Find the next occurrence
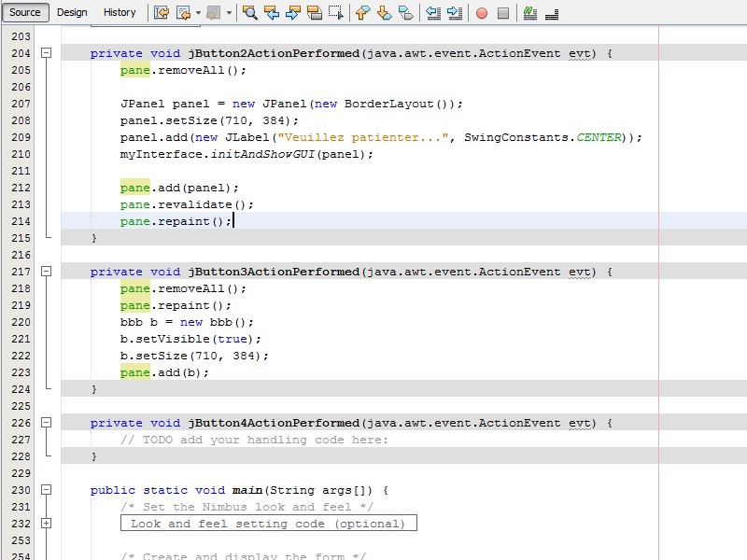Image resolution: width=747 pixels, height=560 pixels. point(292,12)
